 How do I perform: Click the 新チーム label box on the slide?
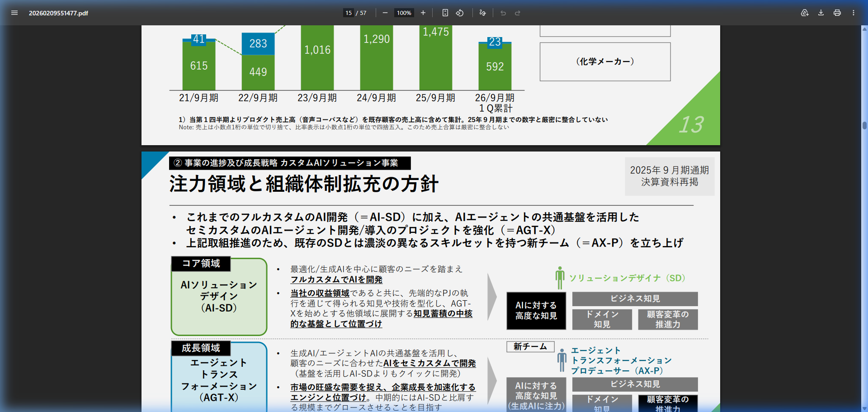(530, 346)
